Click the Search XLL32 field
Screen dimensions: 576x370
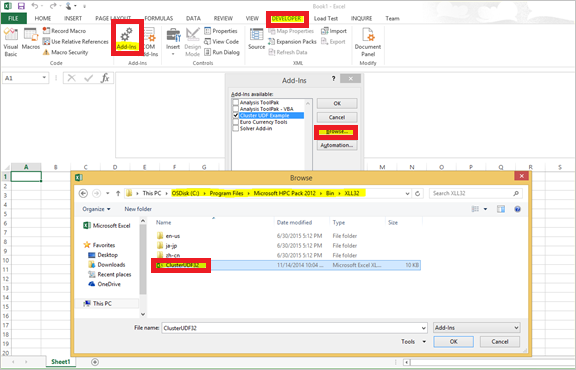(x=475, y=193)
